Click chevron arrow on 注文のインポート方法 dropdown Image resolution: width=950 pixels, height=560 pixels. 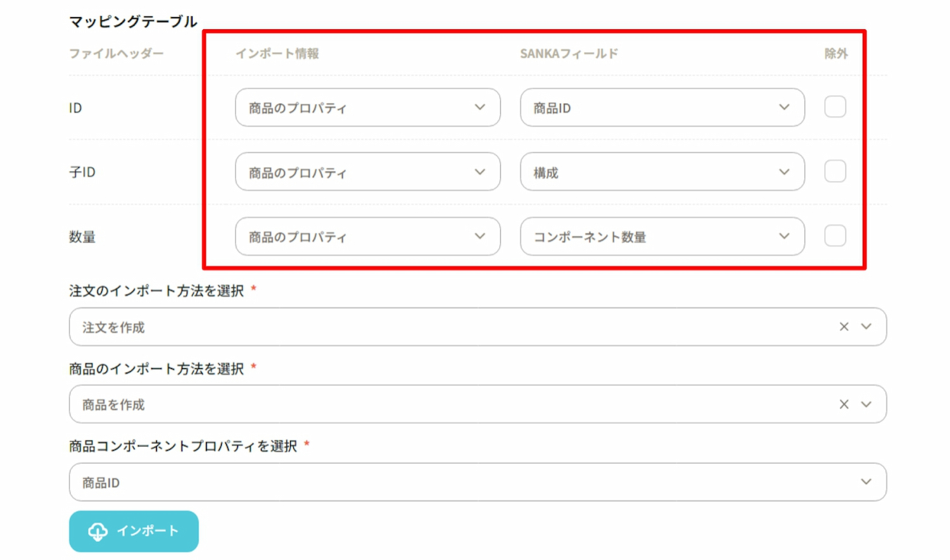coord(866,327)
